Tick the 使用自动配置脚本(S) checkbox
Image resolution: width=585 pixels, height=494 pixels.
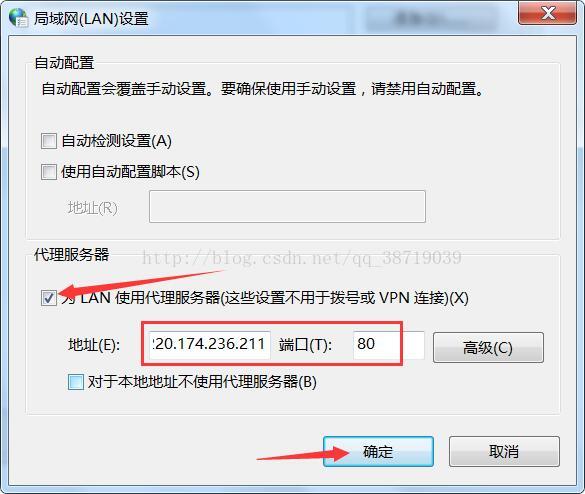pyautogui.click(x=49, y=172)
